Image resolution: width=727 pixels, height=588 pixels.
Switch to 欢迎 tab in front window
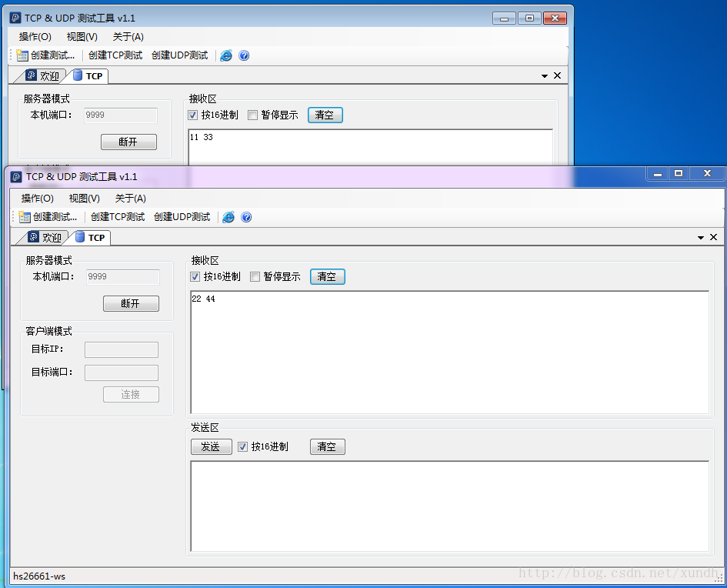[x=45, y=237]
